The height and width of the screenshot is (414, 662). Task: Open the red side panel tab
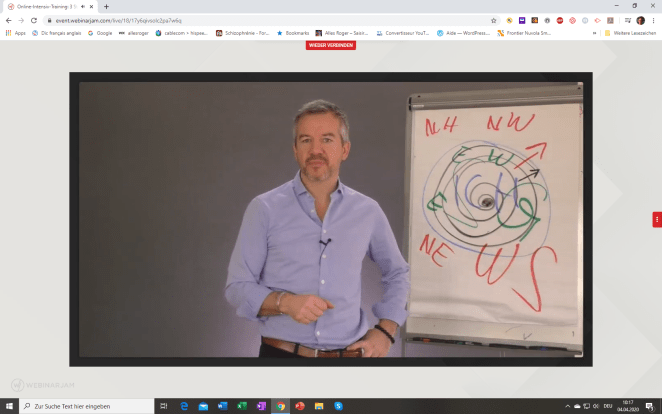[657, 219]
